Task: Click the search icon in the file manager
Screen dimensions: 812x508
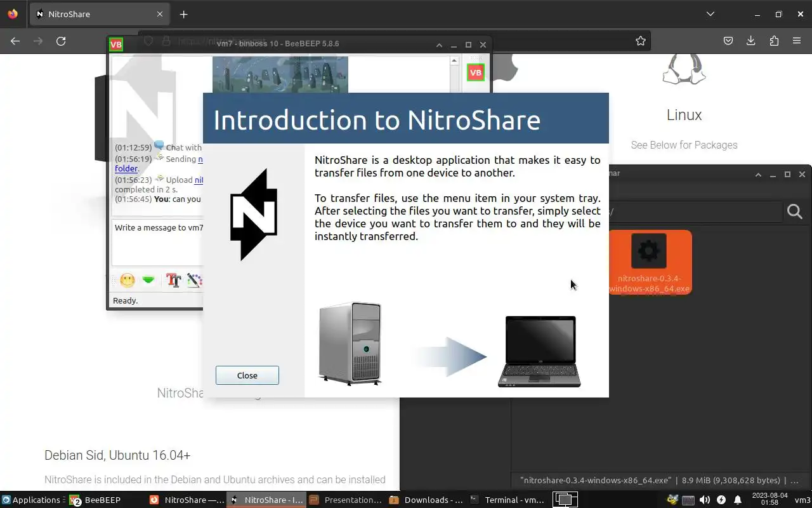Action: [x=795, y=211]
